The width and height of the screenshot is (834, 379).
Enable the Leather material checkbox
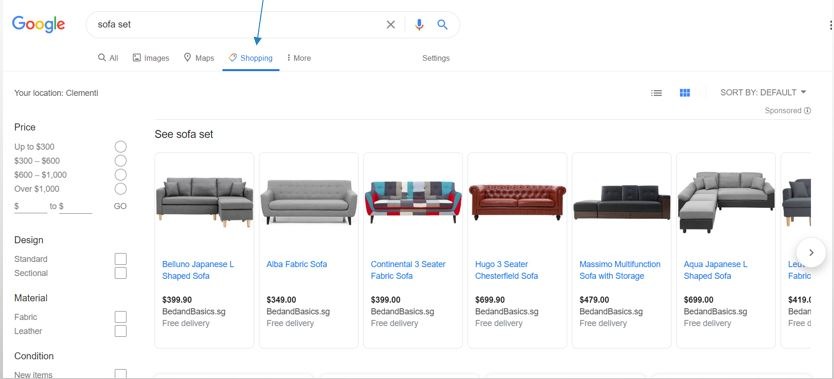[121, 331]
